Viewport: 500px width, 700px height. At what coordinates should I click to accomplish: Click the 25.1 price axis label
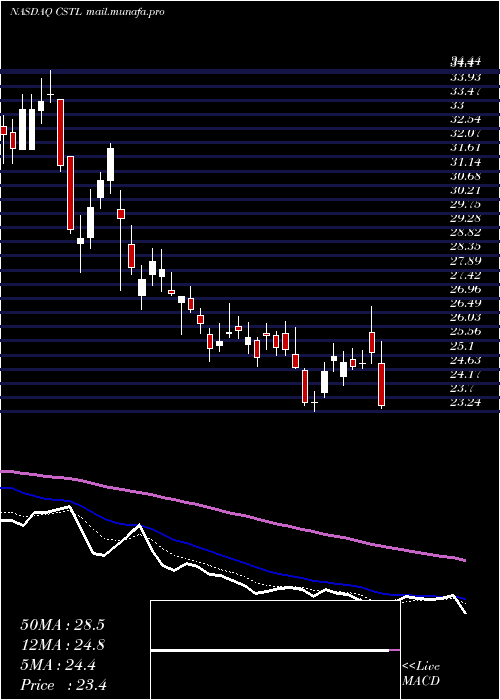(462, 346)
